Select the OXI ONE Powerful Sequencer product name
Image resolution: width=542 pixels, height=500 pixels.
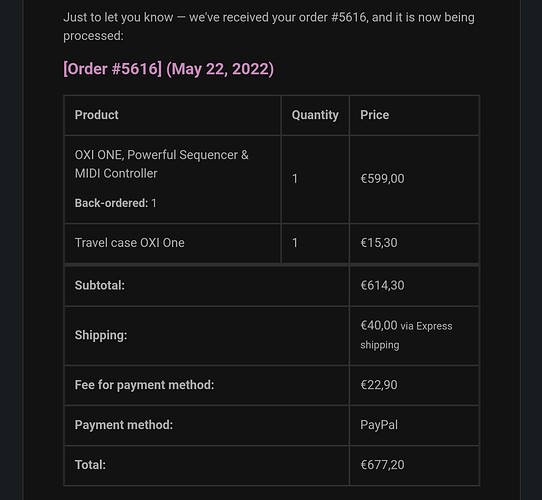(x=161, y=164)
